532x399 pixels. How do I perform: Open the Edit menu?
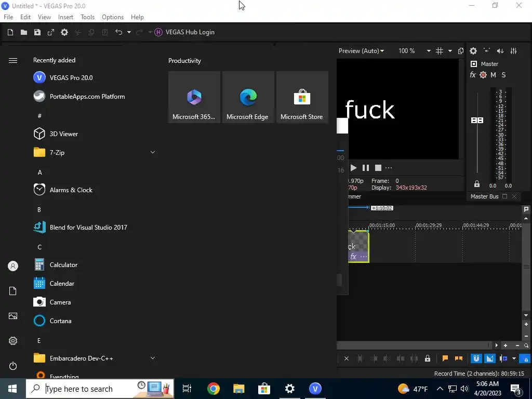[25, 17]
